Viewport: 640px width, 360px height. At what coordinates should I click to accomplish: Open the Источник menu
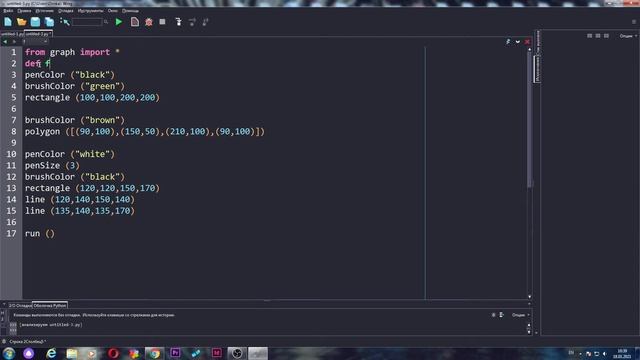[44, 11]
